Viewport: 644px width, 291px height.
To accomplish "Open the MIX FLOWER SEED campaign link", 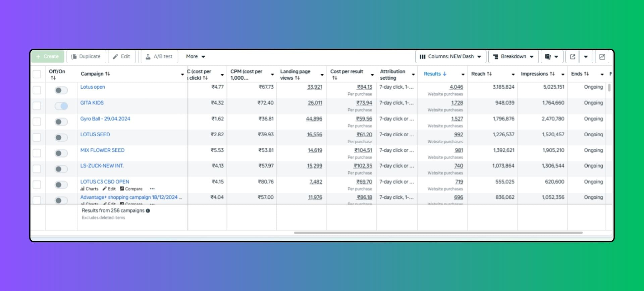I will (x=102, y=150).
